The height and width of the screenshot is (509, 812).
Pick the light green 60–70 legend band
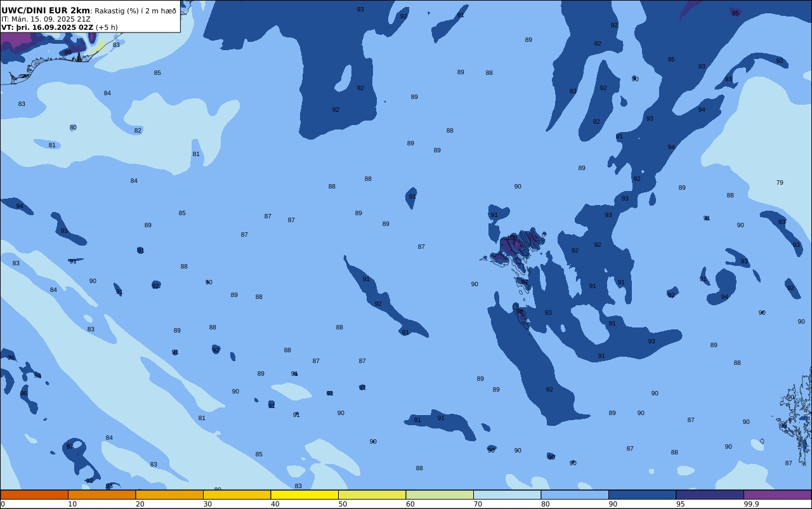pos(440,494)
